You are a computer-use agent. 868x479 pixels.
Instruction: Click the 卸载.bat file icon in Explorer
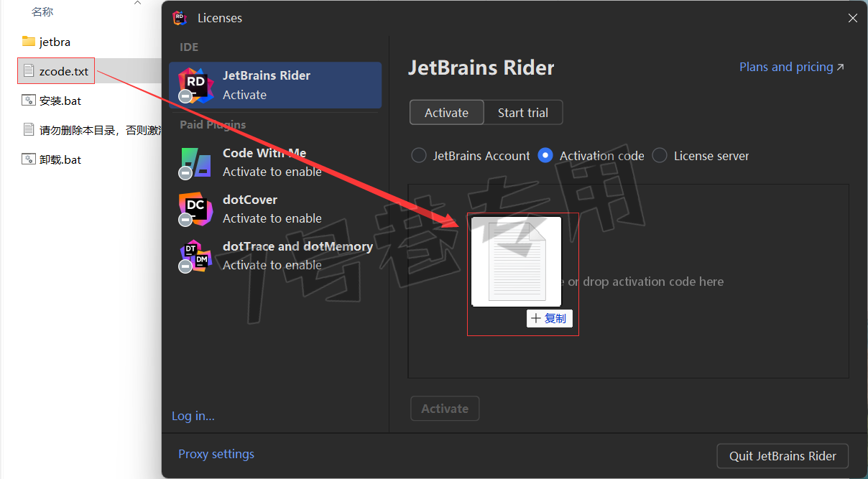29,159
